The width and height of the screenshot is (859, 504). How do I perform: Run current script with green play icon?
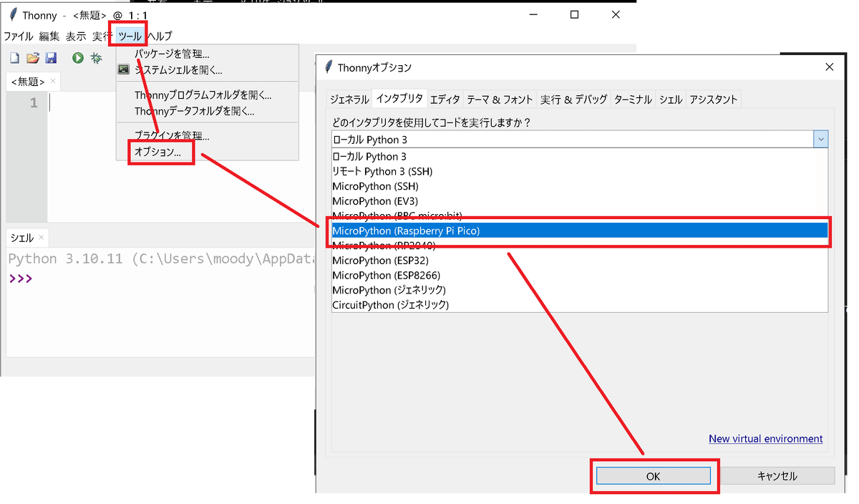click(77, 58)
